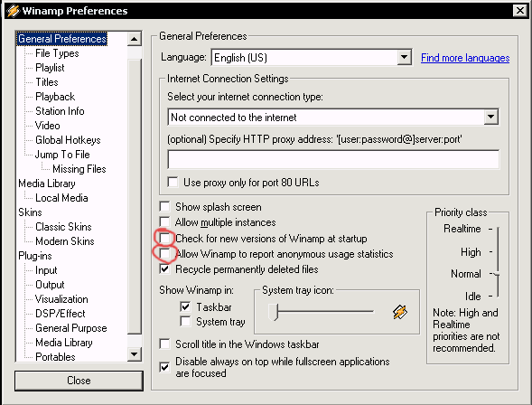532x405 pixels.
Task: Click the tree scrollbar up arrow
Action: point(135,39)
